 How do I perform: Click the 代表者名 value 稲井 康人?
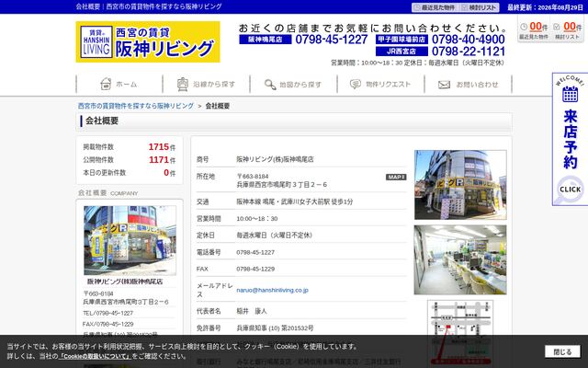pyautogui.click(x=252, y=311)
